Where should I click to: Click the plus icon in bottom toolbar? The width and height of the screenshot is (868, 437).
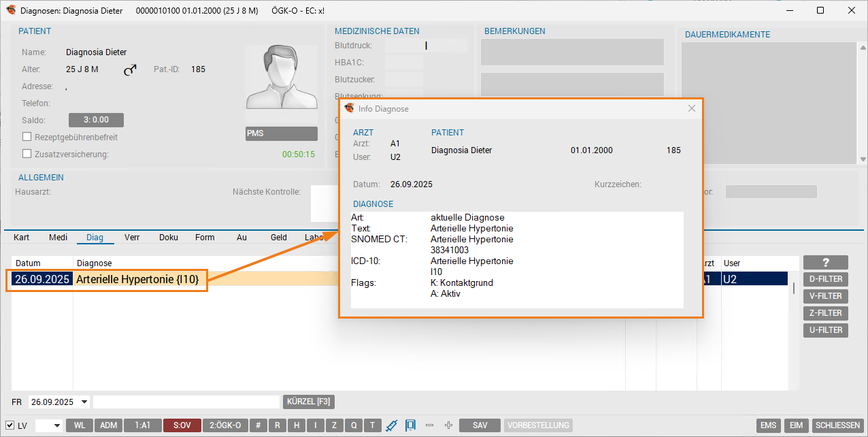[x=448, y=425]
